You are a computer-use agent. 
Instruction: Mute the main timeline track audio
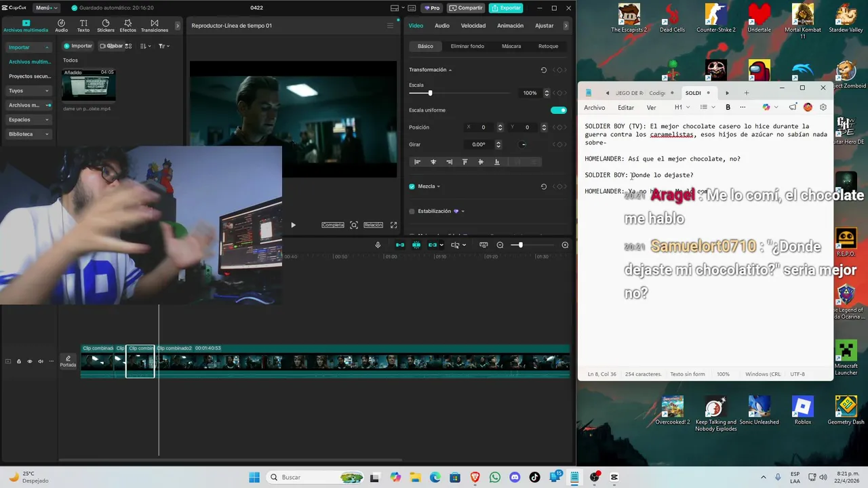40,361
